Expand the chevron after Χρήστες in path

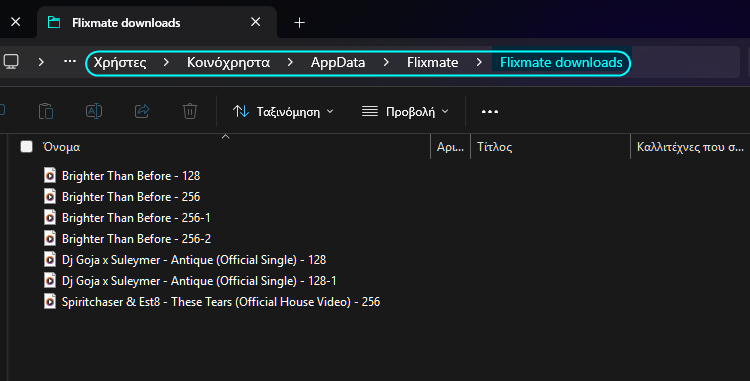pyautogui.click(x=166, y=62)
